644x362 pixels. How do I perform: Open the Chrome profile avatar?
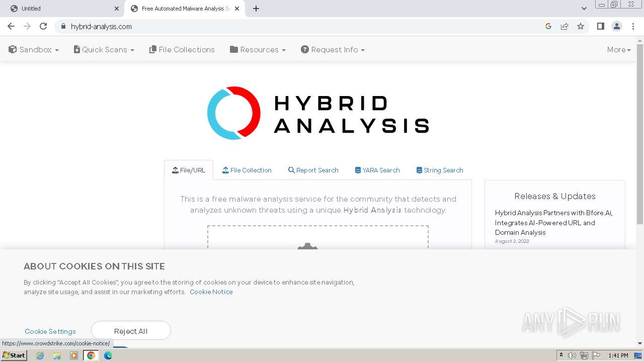coord(617,26)
